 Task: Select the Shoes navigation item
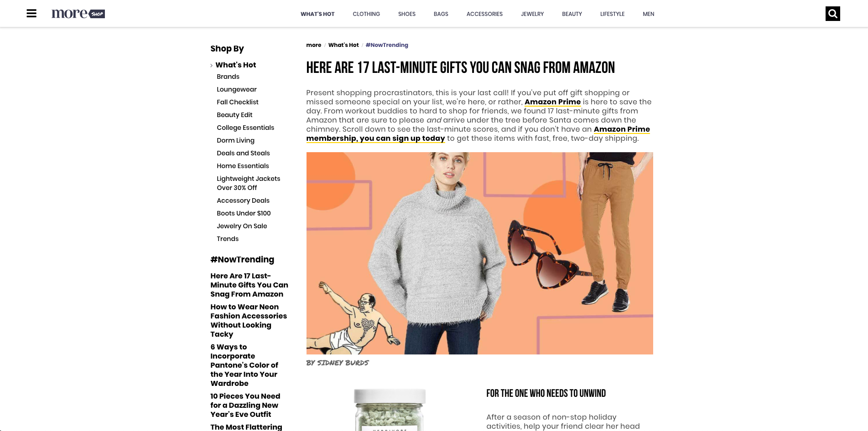coord(407,14)
